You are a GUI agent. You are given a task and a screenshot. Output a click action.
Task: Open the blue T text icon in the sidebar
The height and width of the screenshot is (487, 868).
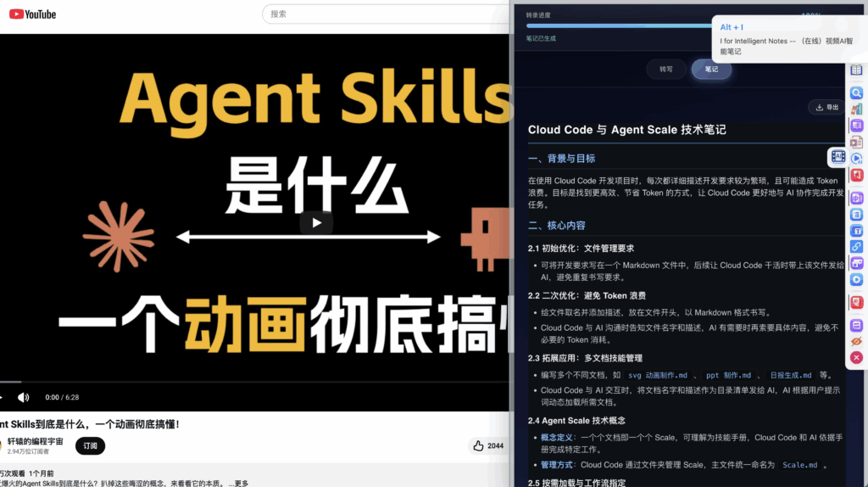(856, 231)
